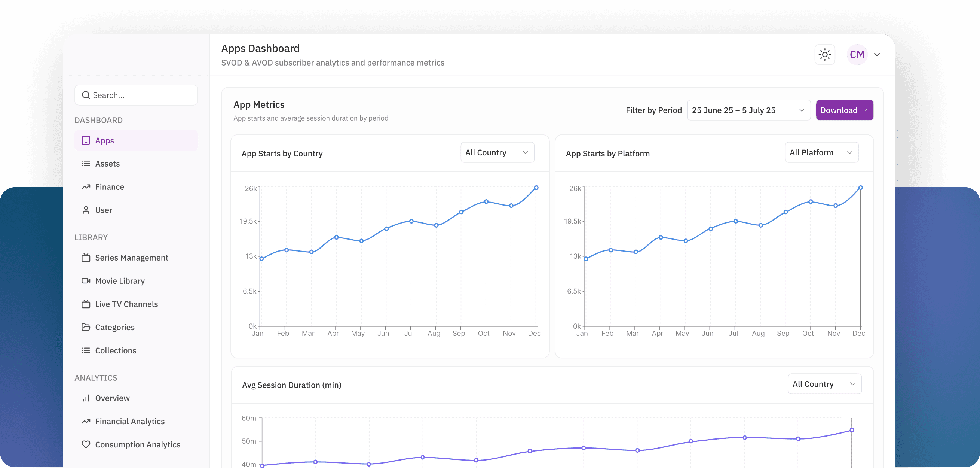
Task: Select the Movie Library camera icon
Action: (x=86, y=281)
